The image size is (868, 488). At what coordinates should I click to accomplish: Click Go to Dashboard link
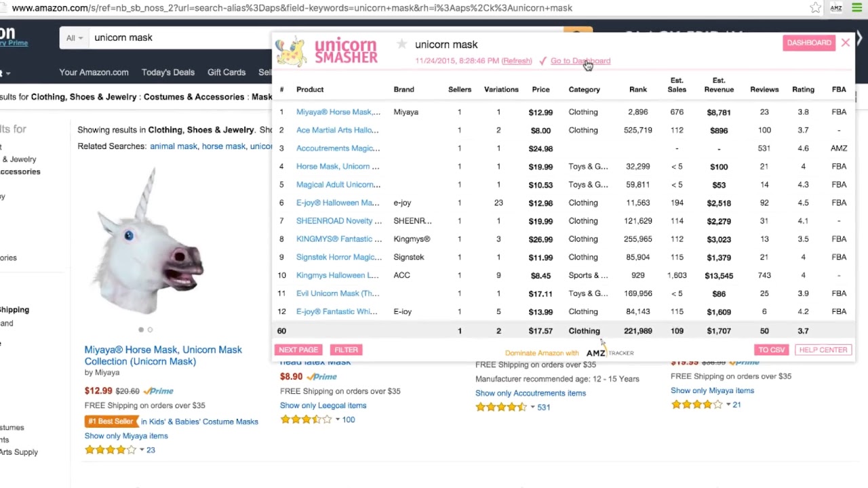click(580, 61)
